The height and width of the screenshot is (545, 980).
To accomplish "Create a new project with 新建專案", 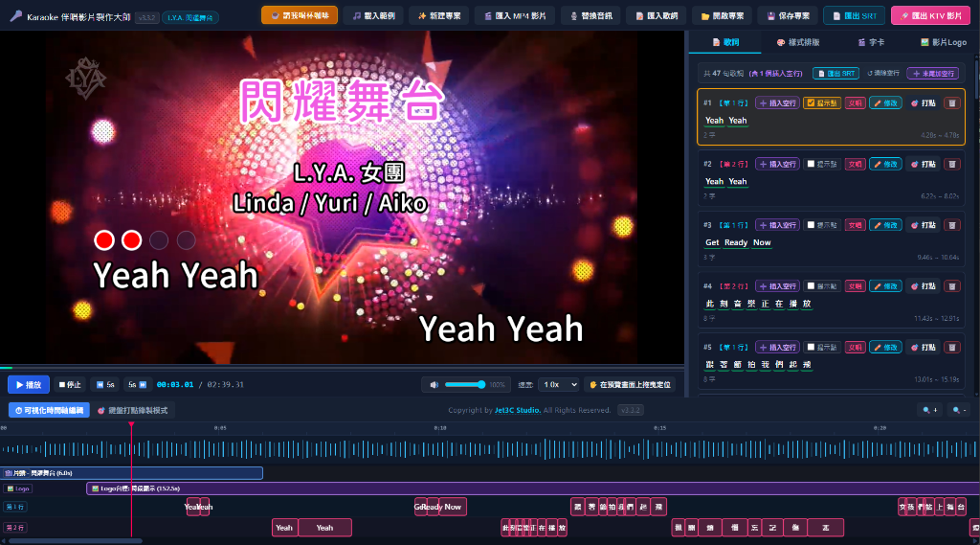I will pos(439,15).
